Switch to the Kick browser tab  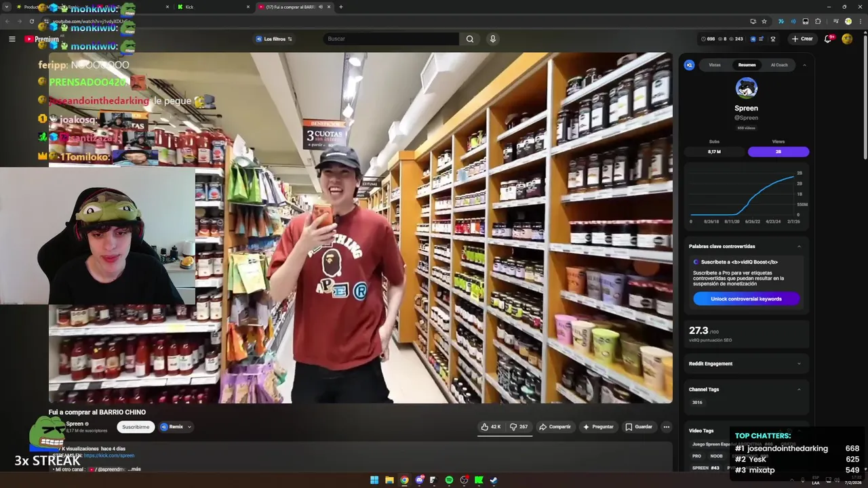click(213, 7)
